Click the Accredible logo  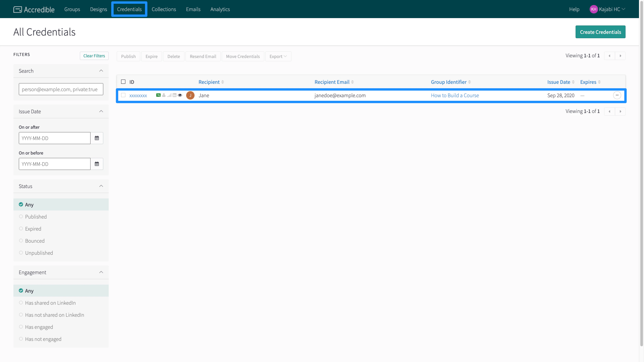34,10
